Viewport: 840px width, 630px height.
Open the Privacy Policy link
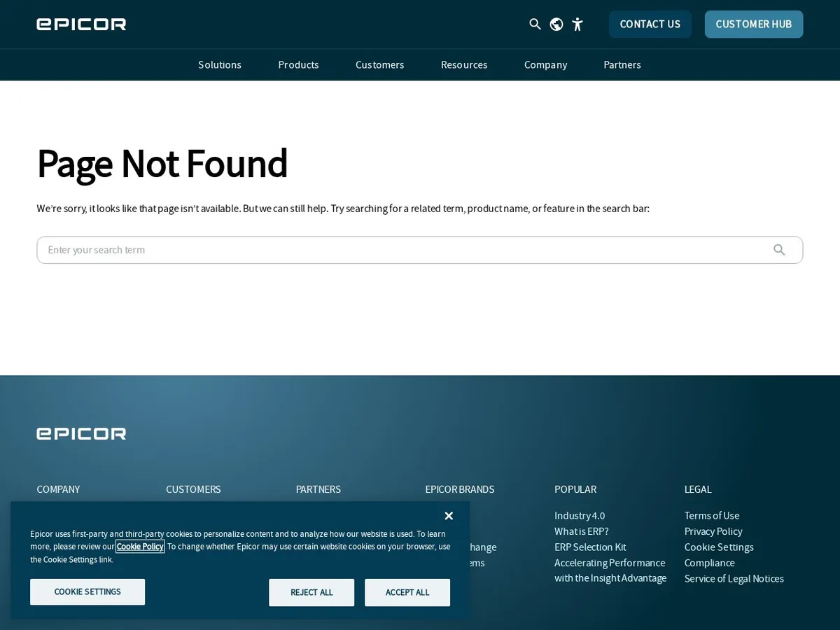click(x=713, y=531)
